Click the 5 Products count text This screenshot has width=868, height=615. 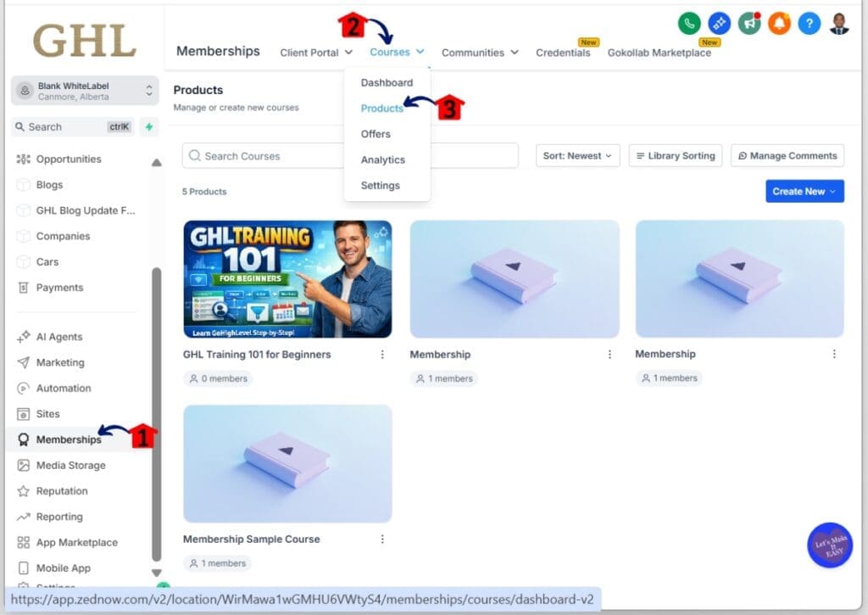click(204, 192)
